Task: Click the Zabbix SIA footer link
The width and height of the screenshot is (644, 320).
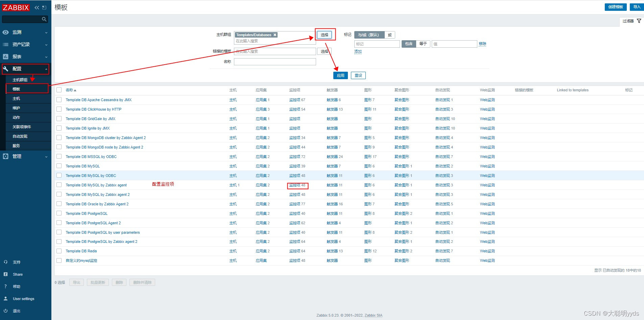Action: [373, 315]
